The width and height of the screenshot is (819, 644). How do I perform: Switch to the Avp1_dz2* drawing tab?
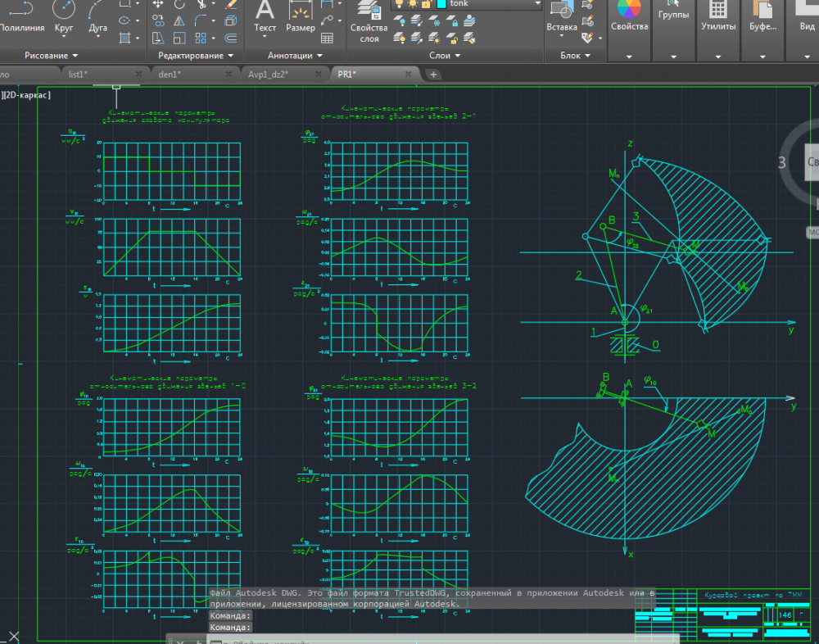pyautogui.click(x=268, y=75)
